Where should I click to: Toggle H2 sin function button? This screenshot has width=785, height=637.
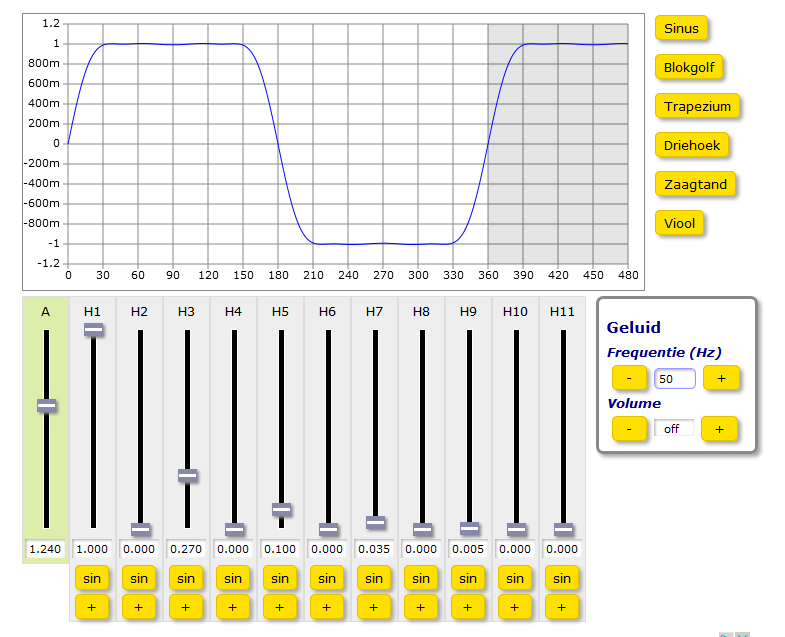139,578
